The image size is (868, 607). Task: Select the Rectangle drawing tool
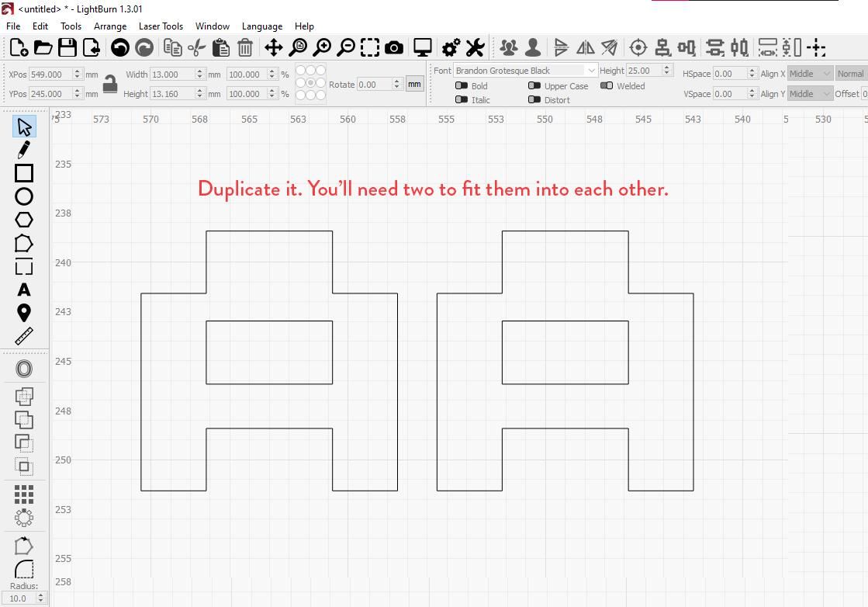23,173
